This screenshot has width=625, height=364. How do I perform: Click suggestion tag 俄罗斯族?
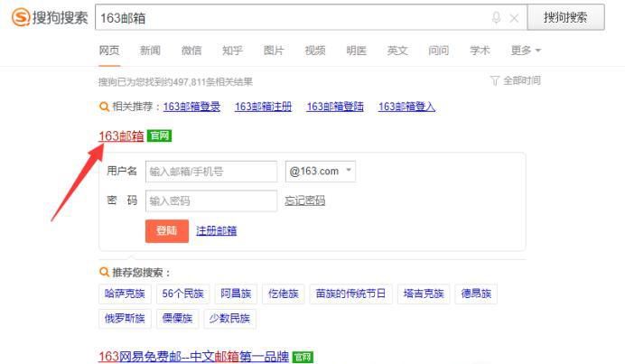125,319
